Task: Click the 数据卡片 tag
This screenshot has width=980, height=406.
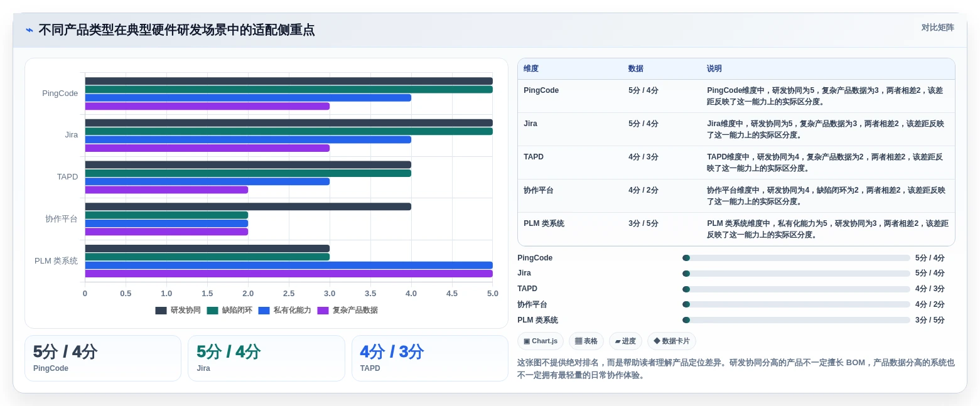Action: [672, 341]
